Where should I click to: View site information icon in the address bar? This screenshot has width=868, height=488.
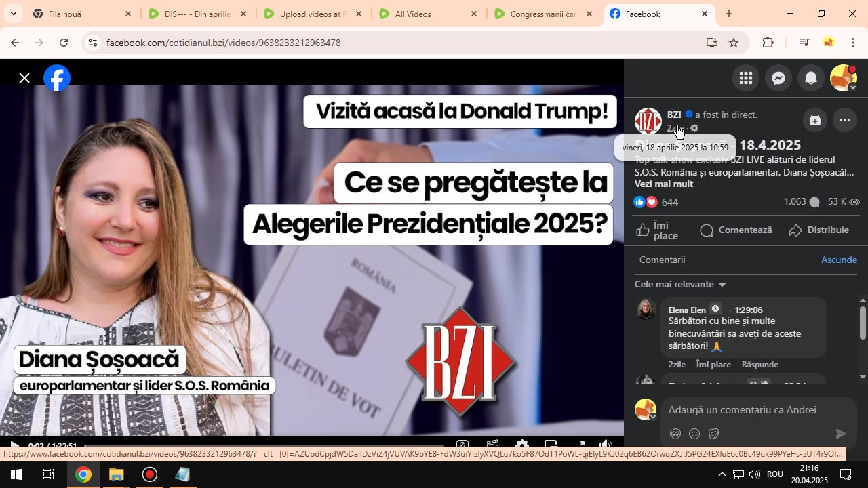pyautogui.click(x=93, y=43)
